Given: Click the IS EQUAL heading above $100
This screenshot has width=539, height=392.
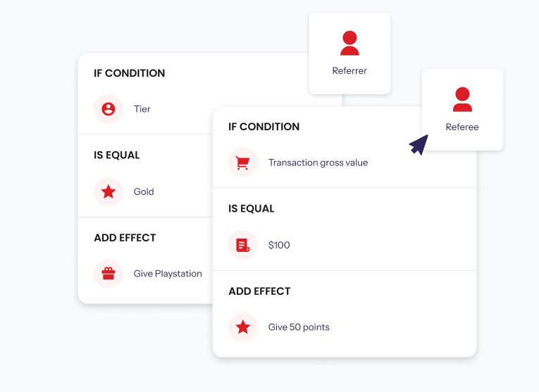Looking at the screenshot, I should (252, 209).
